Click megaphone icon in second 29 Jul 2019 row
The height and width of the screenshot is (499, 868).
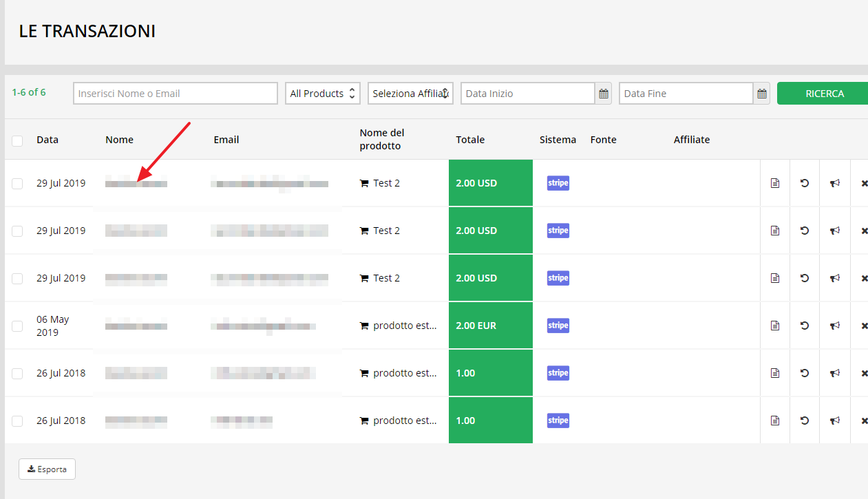coord(835,231)
